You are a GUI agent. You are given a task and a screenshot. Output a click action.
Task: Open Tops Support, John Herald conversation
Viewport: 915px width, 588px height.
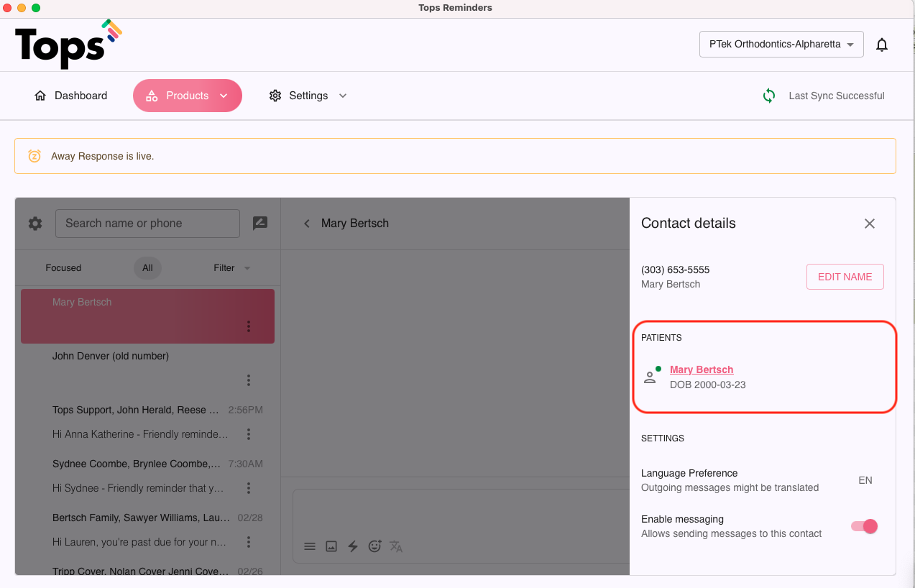(147, 423)
